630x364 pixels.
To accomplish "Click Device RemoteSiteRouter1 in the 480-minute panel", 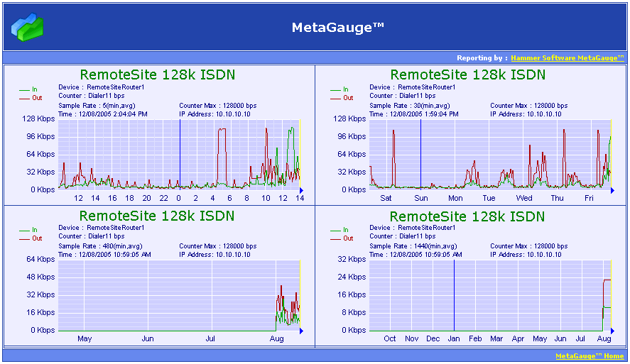I will 102,228.
